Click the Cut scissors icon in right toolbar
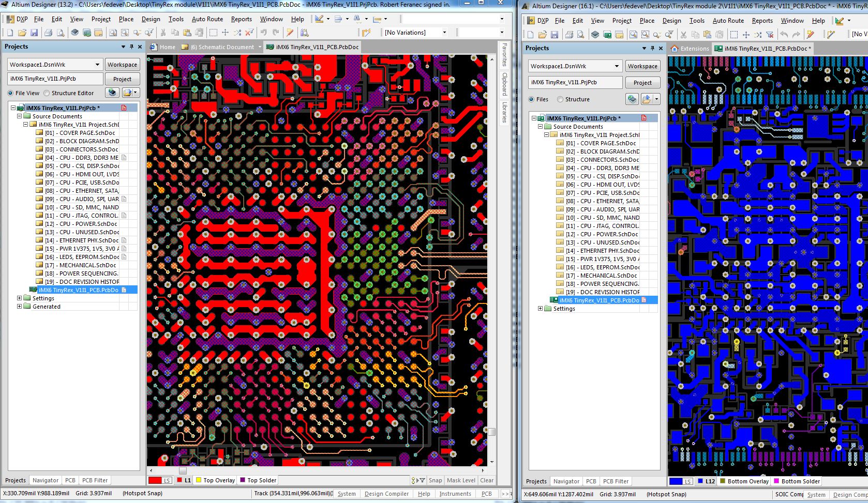The image size is (868, 503). coord(683,35)
